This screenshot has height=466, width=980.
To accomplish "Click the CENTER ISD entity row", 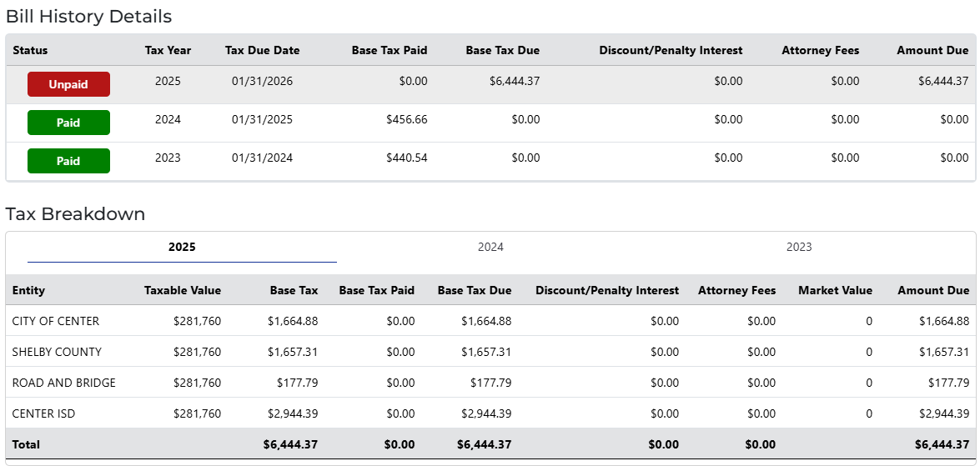I will (x=43, y=413).
